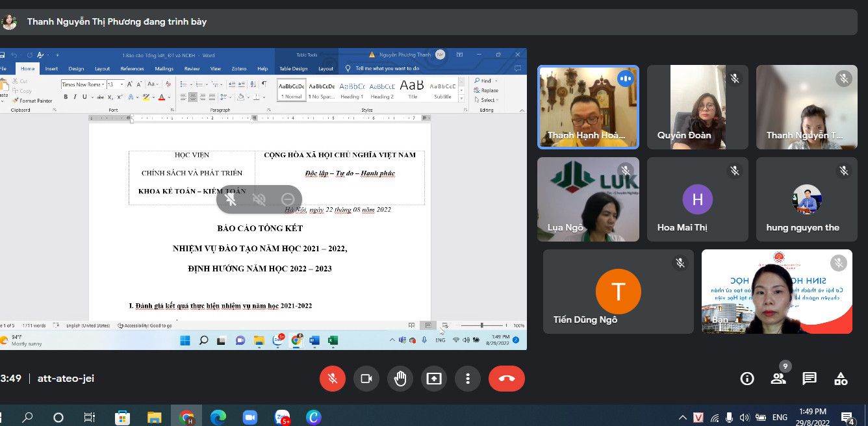
Task: Toggle the camera on or off
Action: (366, 379)
